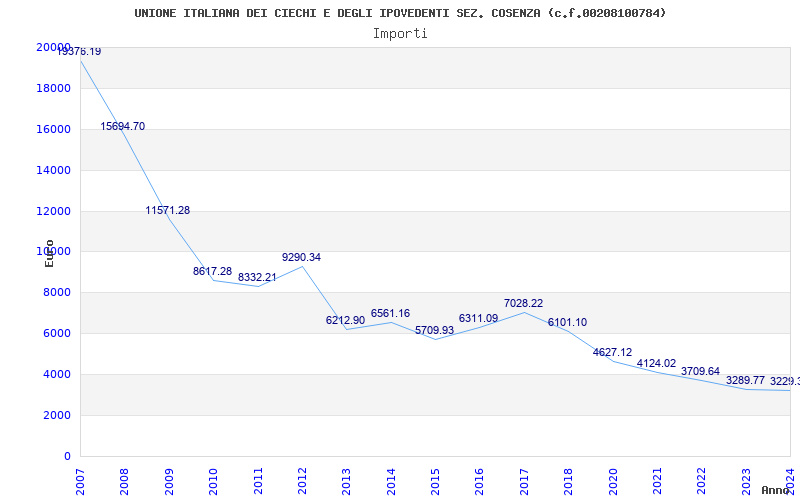Viewport: 800px width, 500px height.
Task: Click the 6212.90 value label
Action: tap(345, 321)
